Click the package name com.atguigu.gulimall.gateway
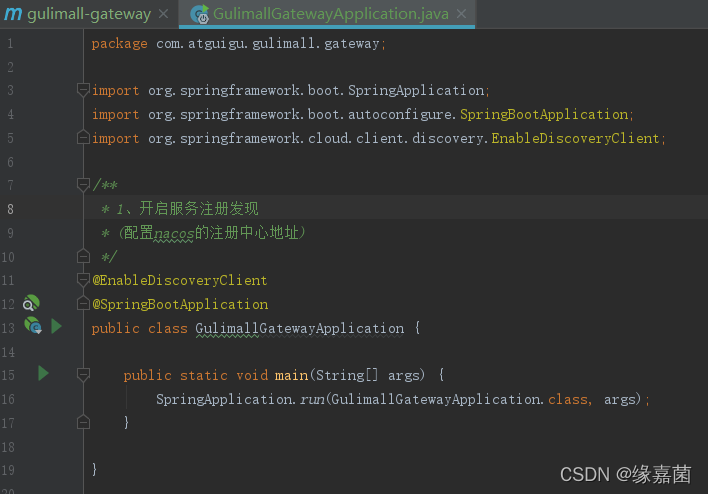The image size is (708, 494). pyautogui.click(x=268, y=43)
